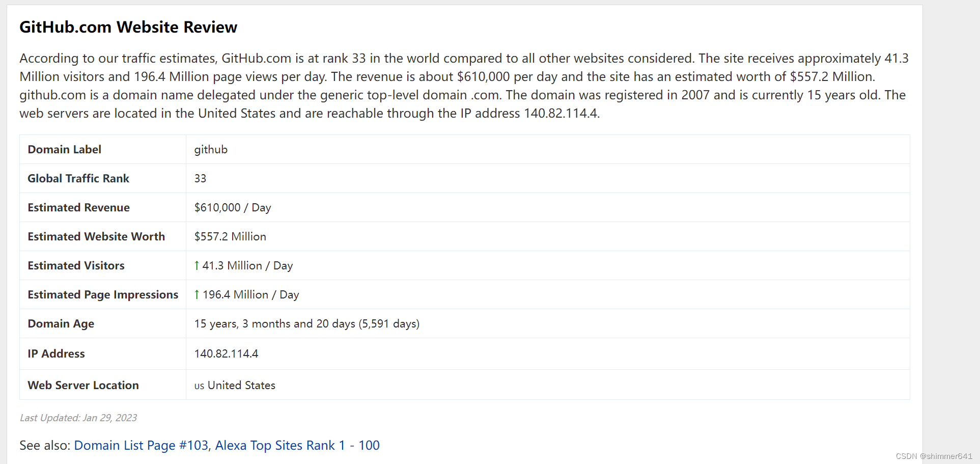The width and height of the screenshot is (980, 464).
Task: Open Alexa Top Sites Rank 1 - 100 link
Action: [297, 446]
